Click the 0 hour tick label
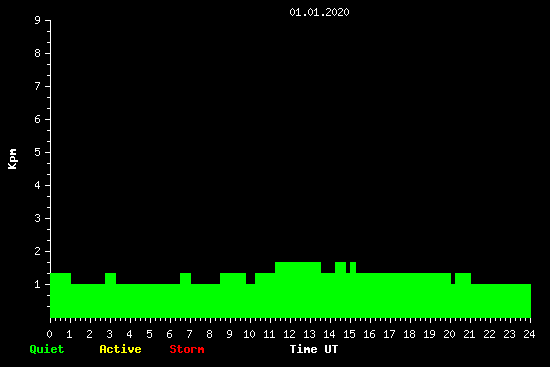550x367 pixels. coord(49,334)
